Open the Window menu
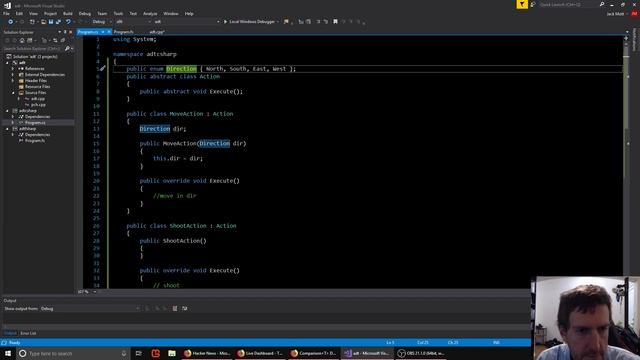 (x=171, y=13)
